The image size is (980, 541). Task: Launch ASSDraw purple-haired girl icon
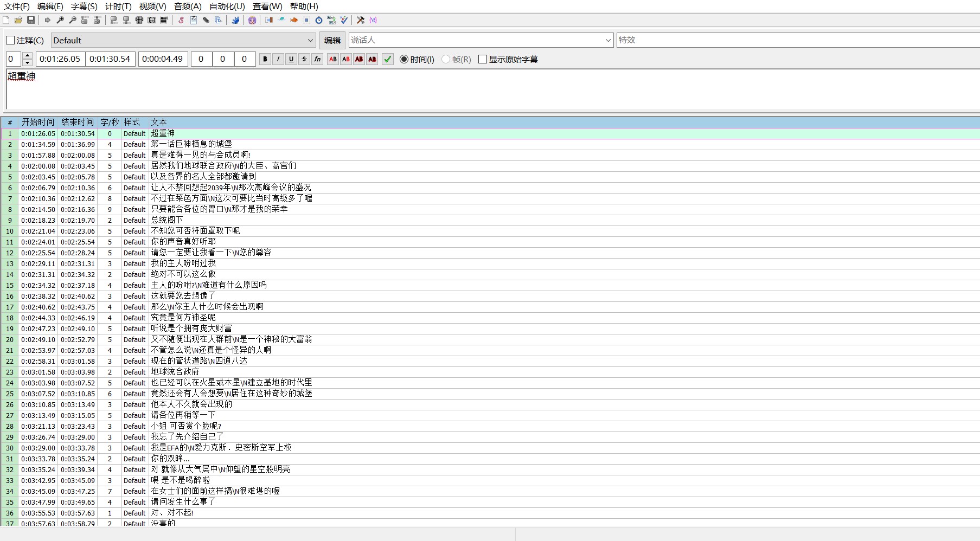point(252,20)
